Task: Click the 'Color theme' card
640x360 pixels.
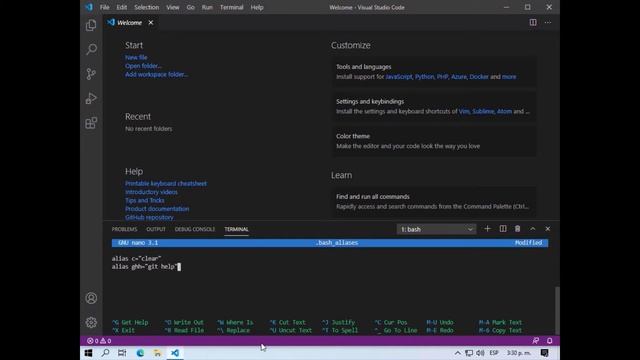Action: [434, 141]
